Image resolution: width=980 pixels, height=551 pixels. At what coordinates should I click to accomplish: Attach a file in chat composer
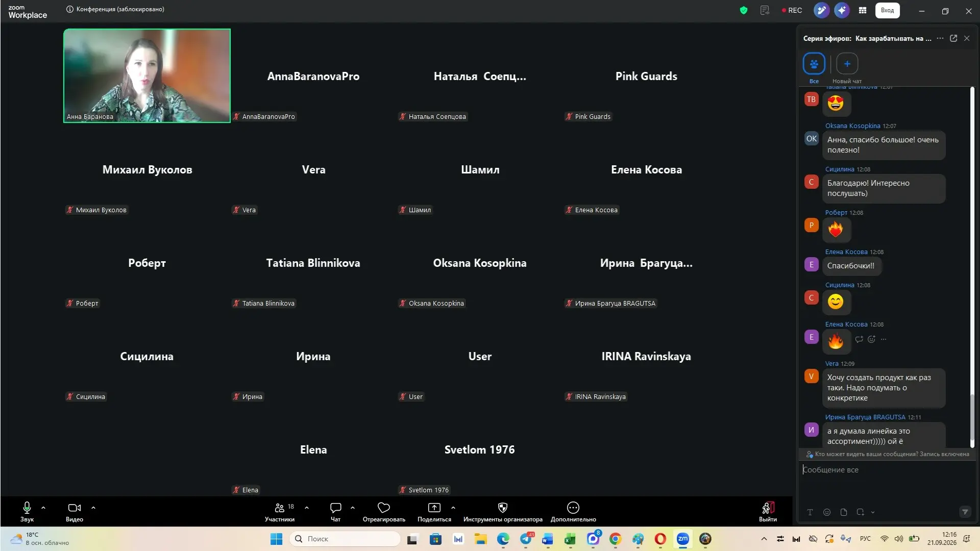click(x=844, y=512)
